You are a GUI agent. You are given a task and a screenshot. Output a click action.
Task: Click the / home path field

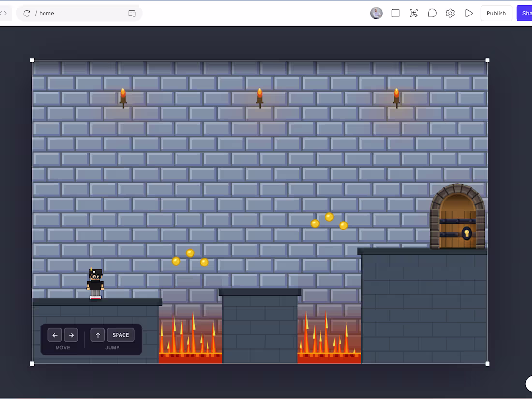pos(80,13)
